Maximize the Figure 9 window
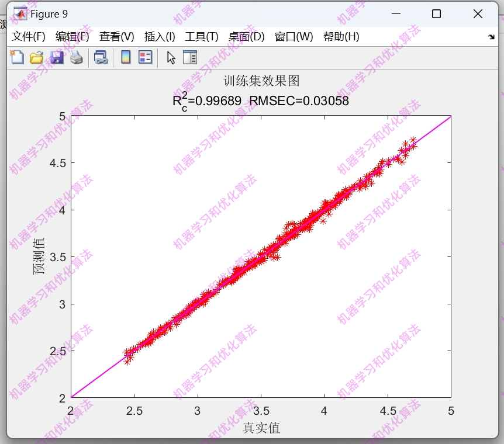504x444 pixels. tap(436, 14)
